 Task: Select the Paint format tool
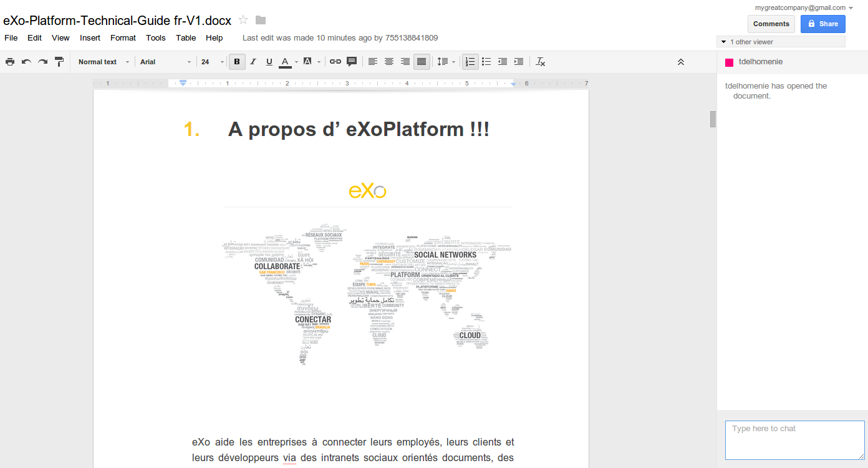coord(59,62)
